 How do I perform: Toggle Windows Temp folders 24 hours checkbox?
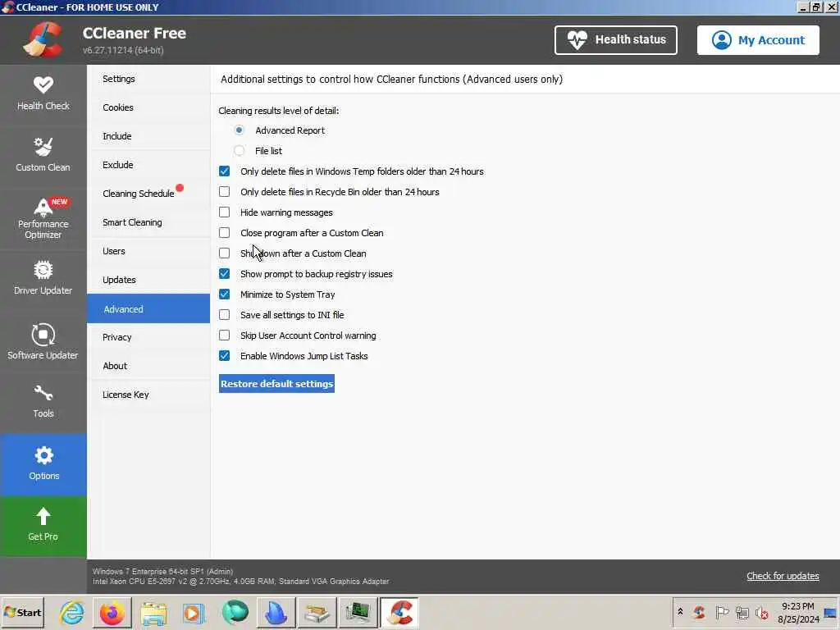(225, 171)
